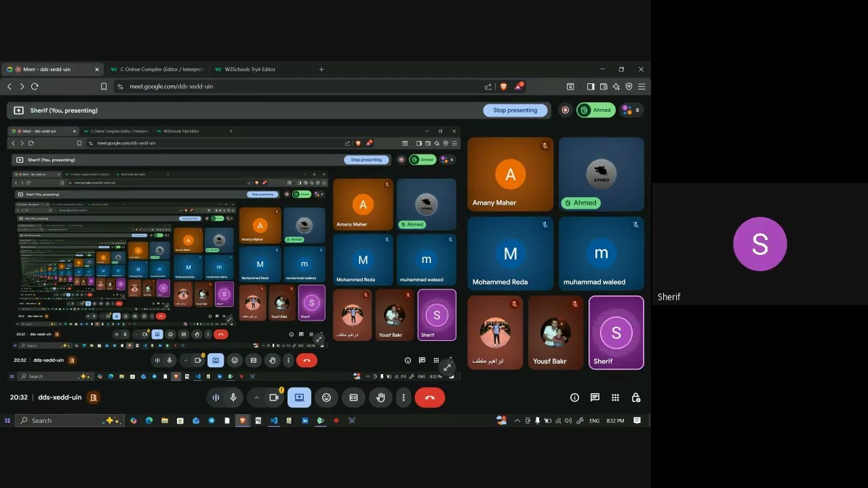The height and width of the screenshot is (488, 868).
Task: Mute the microphone in Meet controls
Action: pyautogui.click(x=233, y=398)
